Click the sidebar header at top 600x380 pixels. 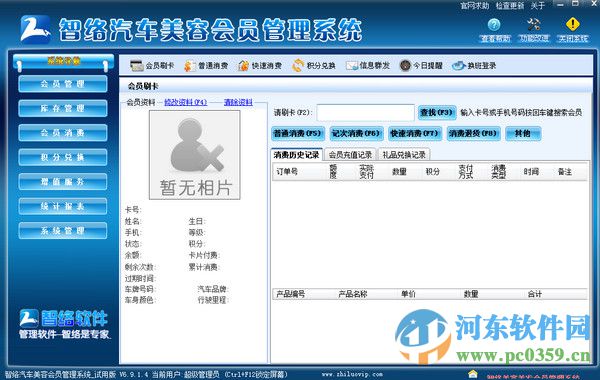click(x=64, y=62)
